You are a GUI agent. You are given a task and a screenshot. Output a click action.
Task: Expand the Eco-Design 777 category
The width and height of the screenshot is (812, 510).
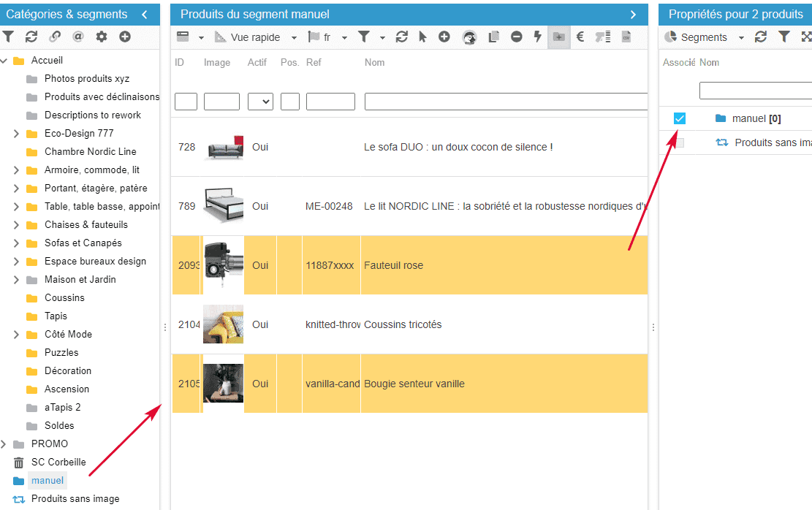pyautogui.click(x=16, y=134)
